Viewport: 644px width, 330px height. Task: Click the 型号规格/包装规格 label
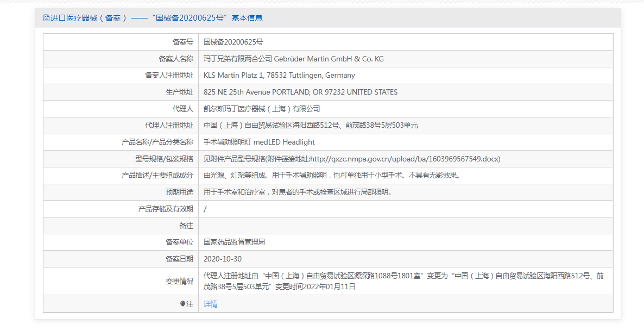click(x=165, y=159)
